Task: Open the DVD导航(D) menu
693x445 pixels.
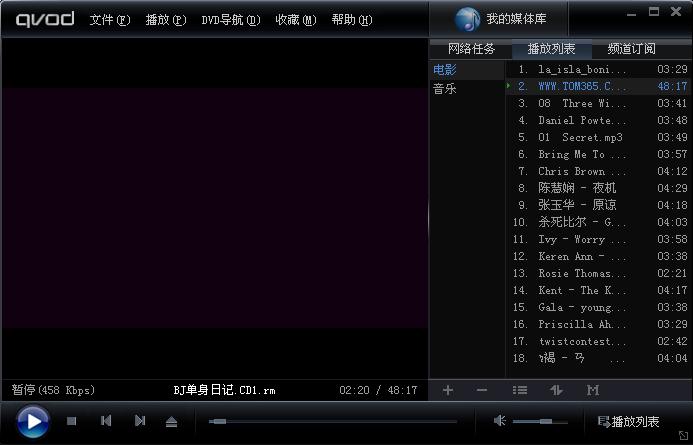Action: click(x=230, y=20)
